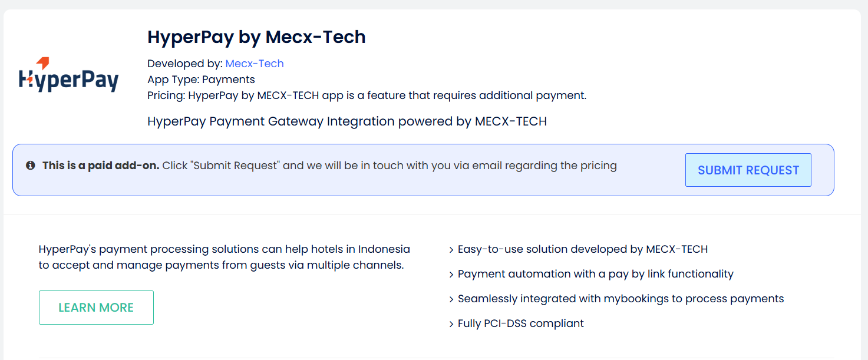Click the "Developed by:" label text
Viewport: 868px width, 360px height.
184,64
